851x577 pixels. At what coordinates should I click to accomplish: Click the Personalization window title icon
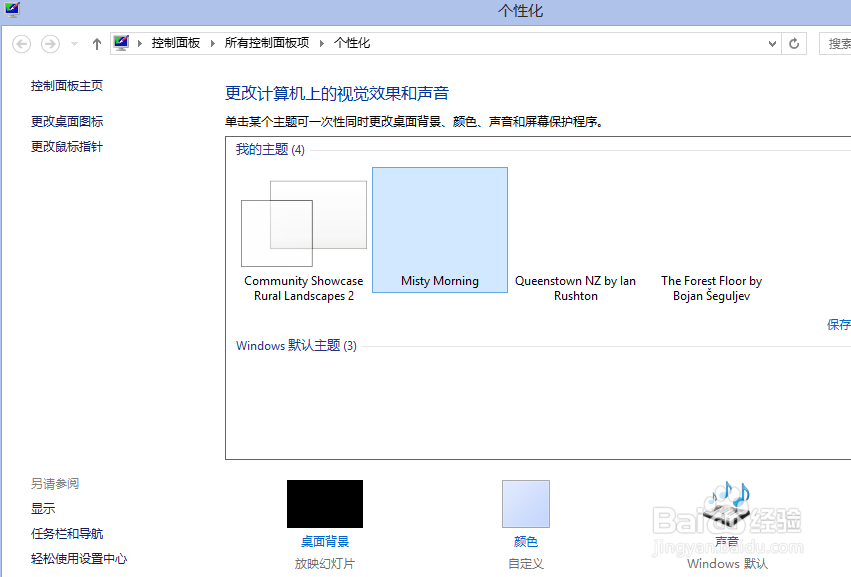click(x=12, y=10)
